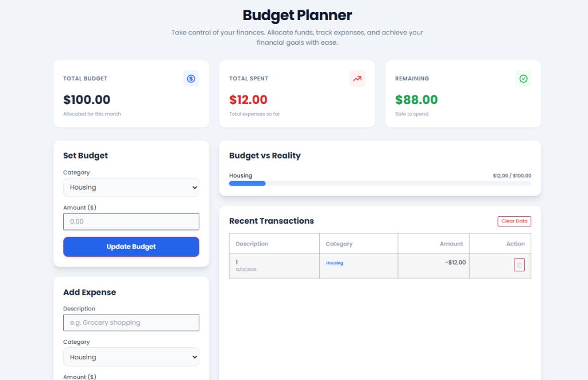588x380 pixels.
Task: Click the Housing budget progress bar
Action: (x=380, y=183)
